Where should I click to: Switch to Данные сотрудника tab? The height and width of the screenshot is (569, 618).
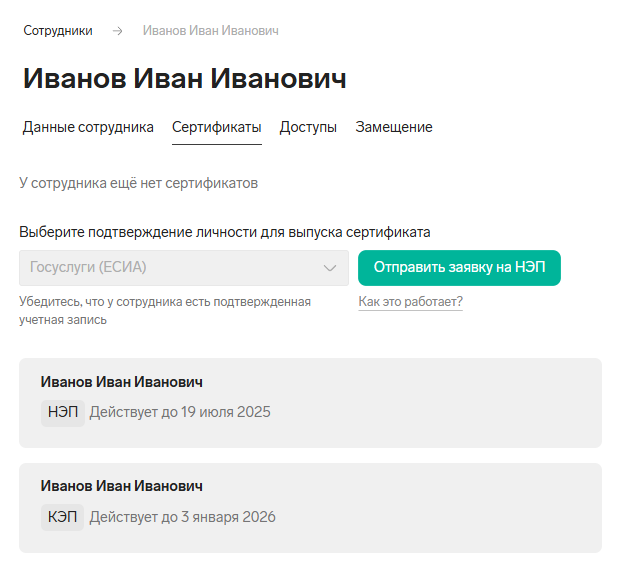click(x=88, y=127)
